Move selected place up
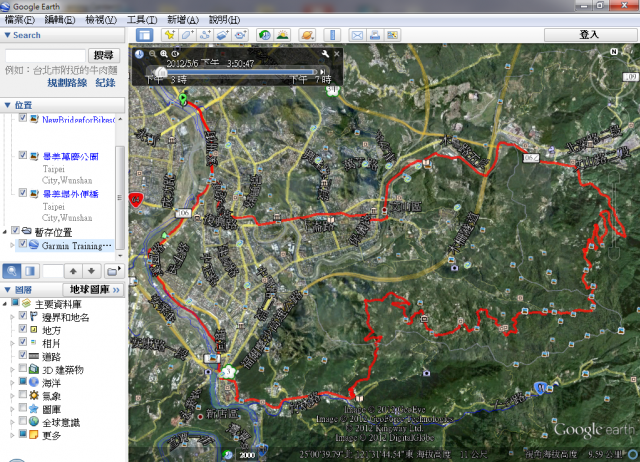The image size is (640, 462). click(73, 271)
